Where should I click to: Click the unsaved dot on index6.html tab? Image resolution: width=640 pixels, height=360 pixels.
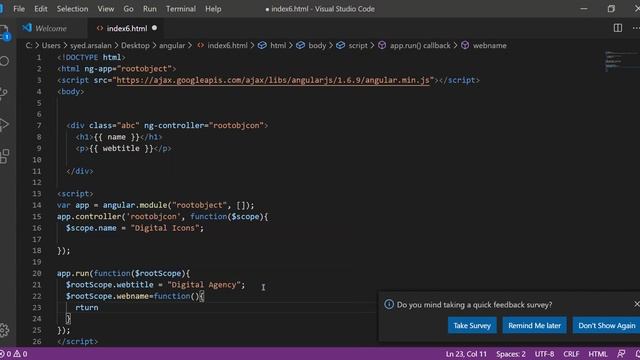point(154,28)
